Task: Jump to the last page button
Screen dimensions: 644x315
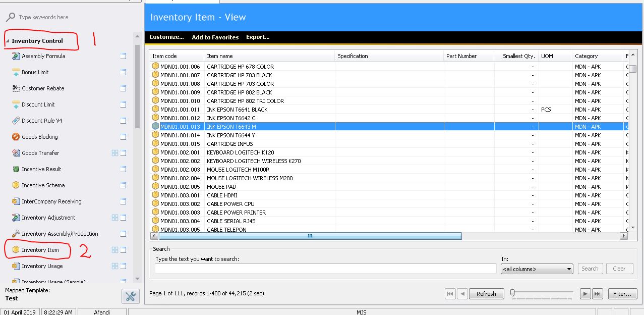Action: pyautogui.click(x=597, y=294)
